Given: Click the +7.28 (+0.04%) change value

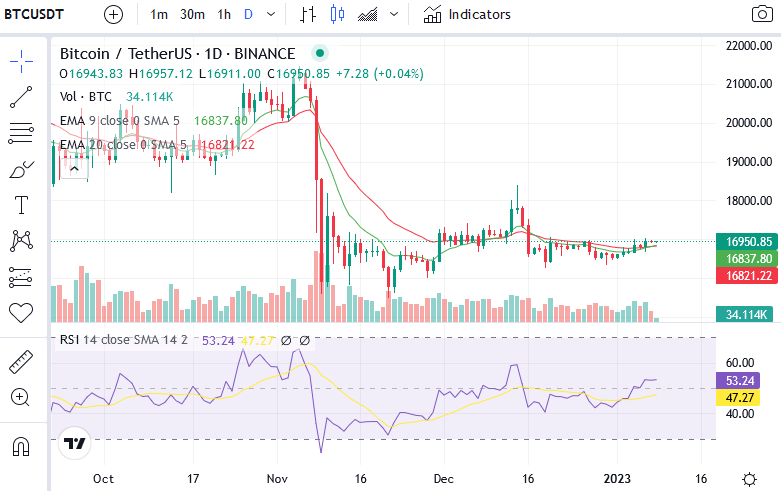Looking at the screenshot, I should (x=380, y=74).
